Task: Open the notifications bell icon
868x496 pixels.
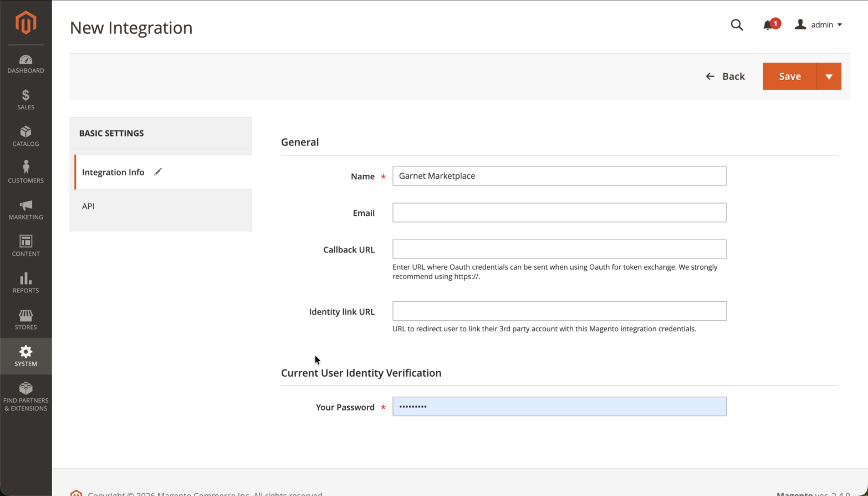Action: coord(768,25)
